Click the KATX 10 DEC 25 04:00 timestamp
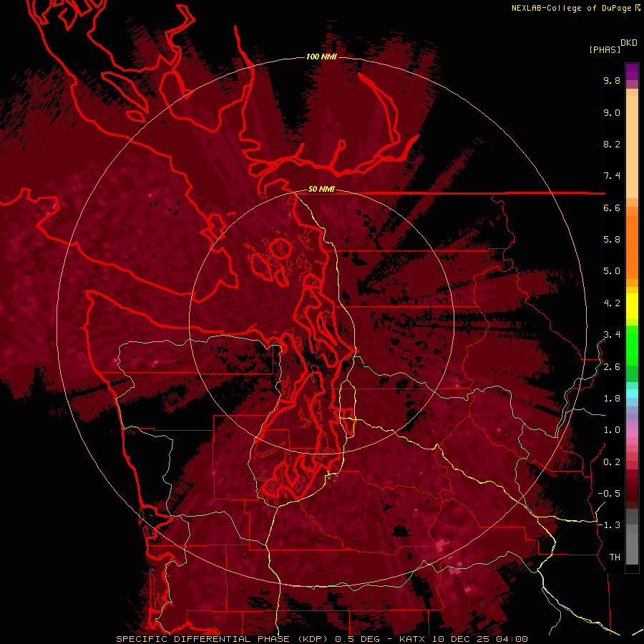This screenshot has height=644, width=644. click(x=463, y=639)
